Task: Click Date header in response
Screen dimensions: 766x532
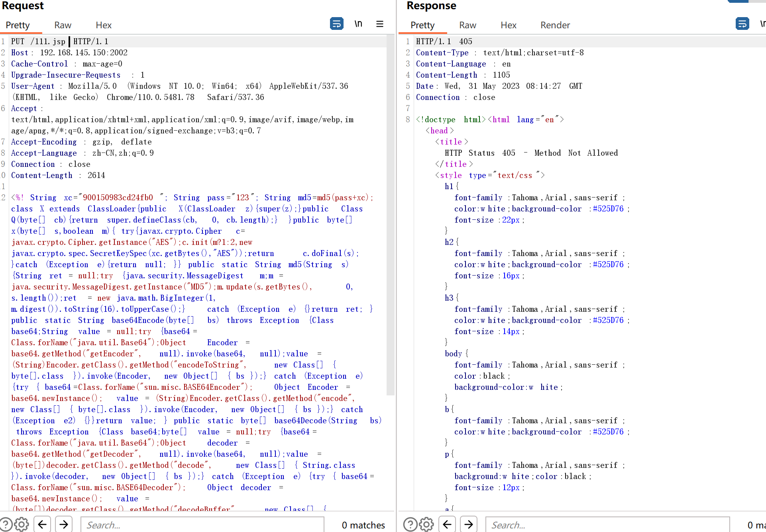Action: coord(499,86)
